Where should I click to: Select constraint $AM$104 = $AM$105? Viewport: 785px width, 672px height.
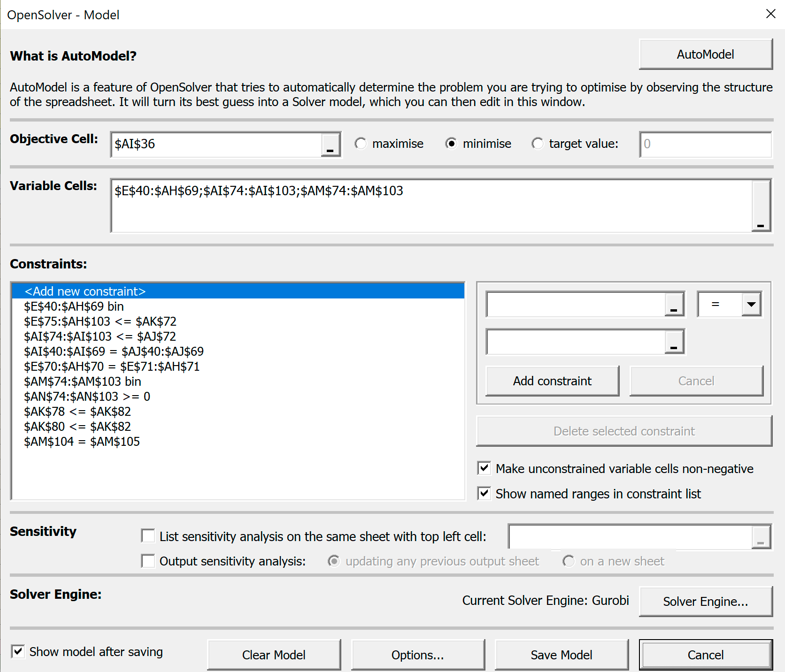coord(238,442)
